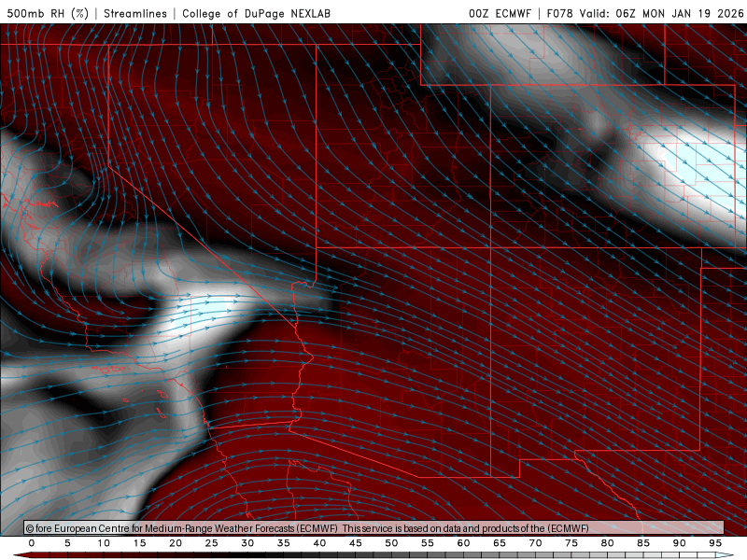The image size is (747, 560).
Task: Click the ECMWF copyright notice banner
Action: [374, 527]
